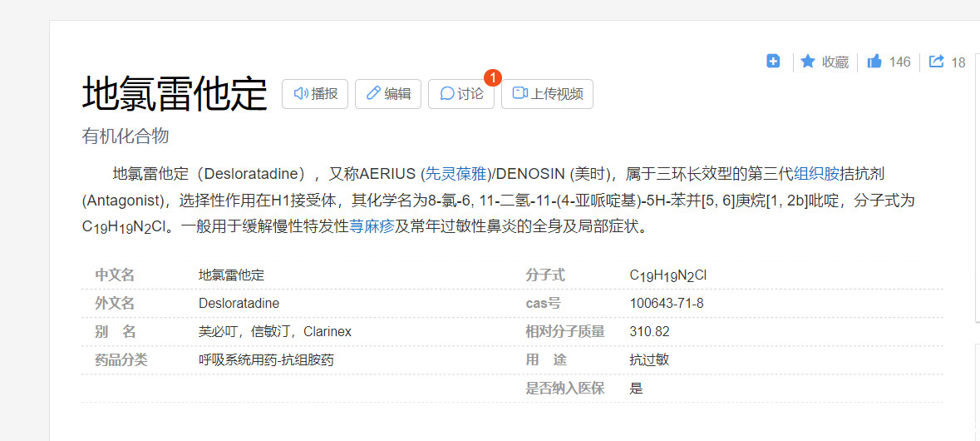Open the 先灵葆雅 link
Screen dimensions: 980x441
click(457, 173)
